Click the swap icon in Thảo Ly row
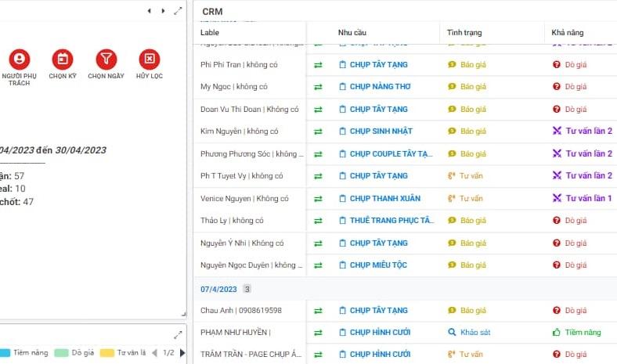This screenshot has height=364, width=617. 318,222
